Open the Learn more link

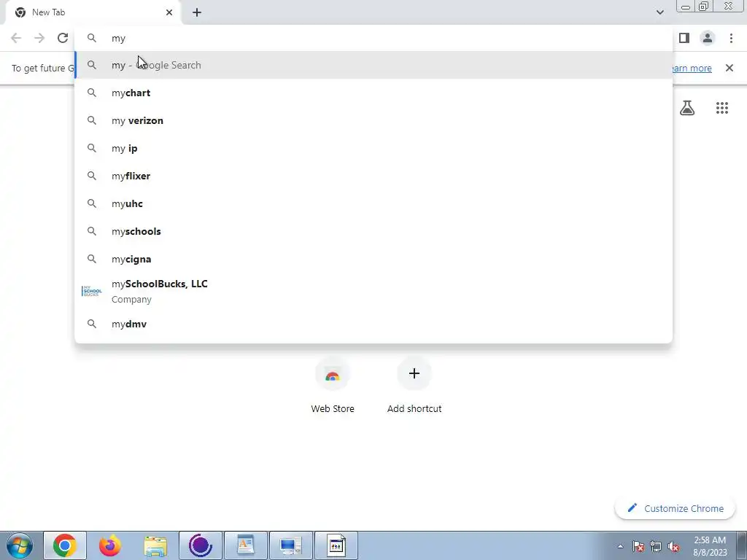pos(692,68)
